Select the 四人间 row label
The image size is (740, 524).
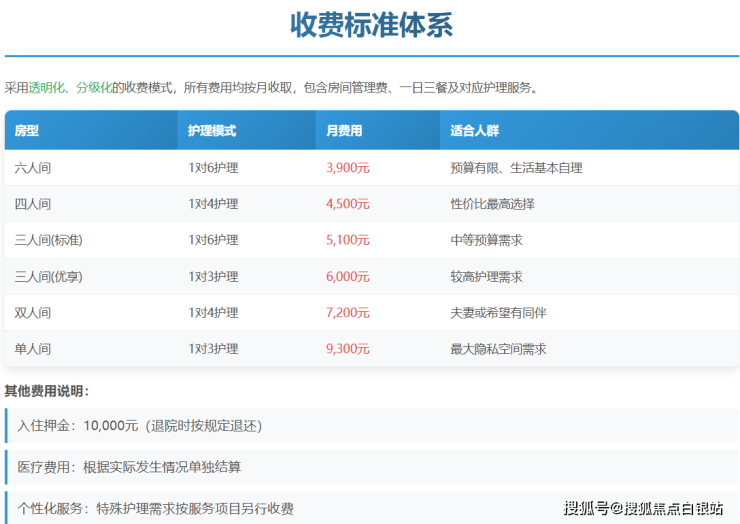click(x=33, y=204)
